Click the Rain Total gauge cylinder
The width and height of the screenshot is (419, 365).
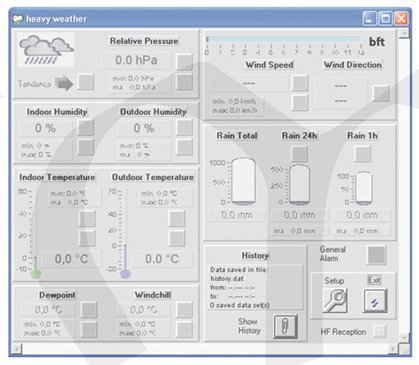[x=243, y=180]
